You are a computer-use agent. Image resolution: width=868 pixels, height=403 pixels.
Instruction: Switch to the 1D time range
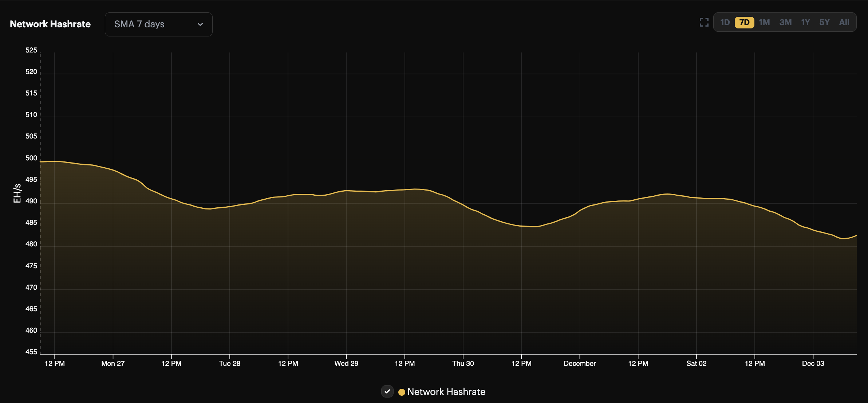(725, 22)
